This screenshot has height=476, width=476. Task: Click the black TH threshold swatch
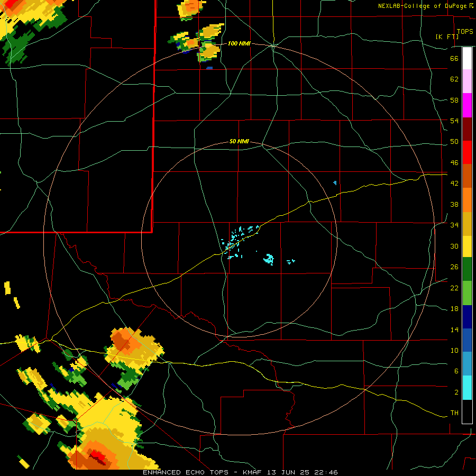(x=467, y=411)
